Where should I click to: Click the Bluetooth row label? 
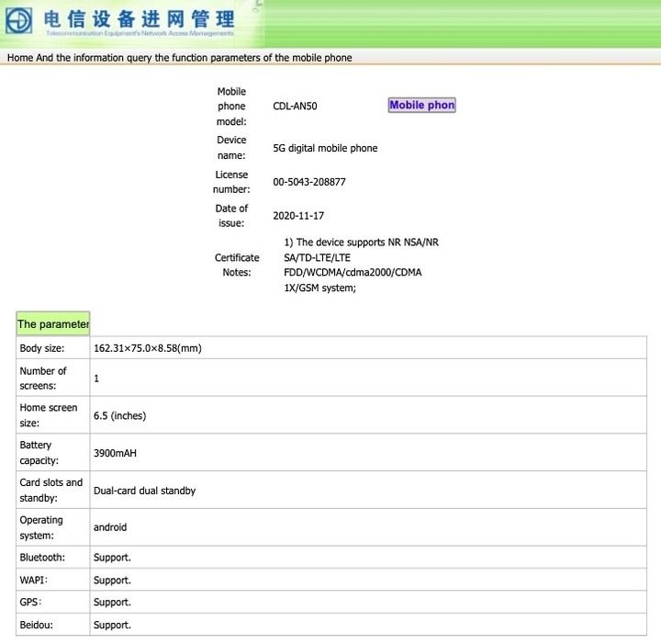[x=42, y=558]
